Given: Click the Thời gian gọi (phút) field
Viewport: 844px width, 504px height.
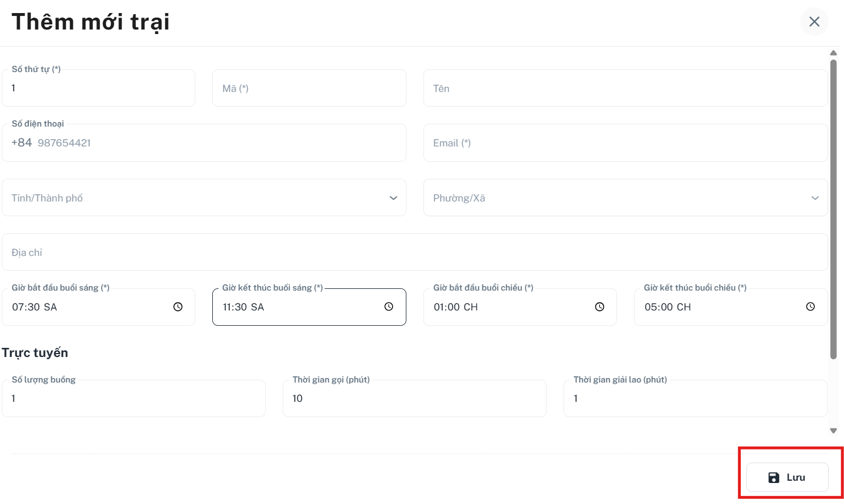Looking at the screenshot, I should point(414,398).
